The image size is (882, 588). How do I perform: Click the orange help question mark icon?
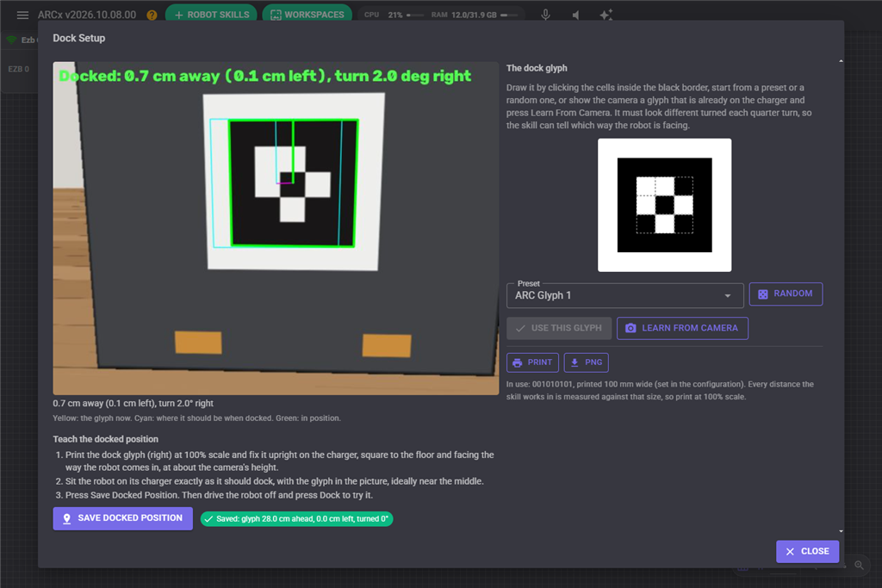pyautogui.click(x=152, y=15)
